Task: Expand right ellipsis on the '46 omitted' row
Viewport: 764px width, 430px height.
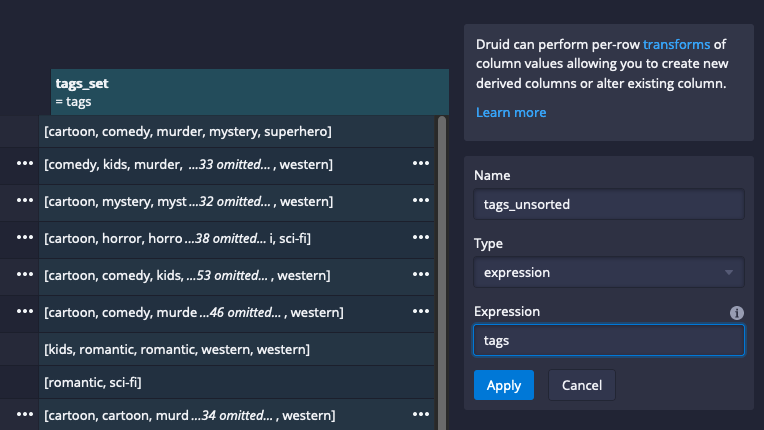Action: click(421, 312)
